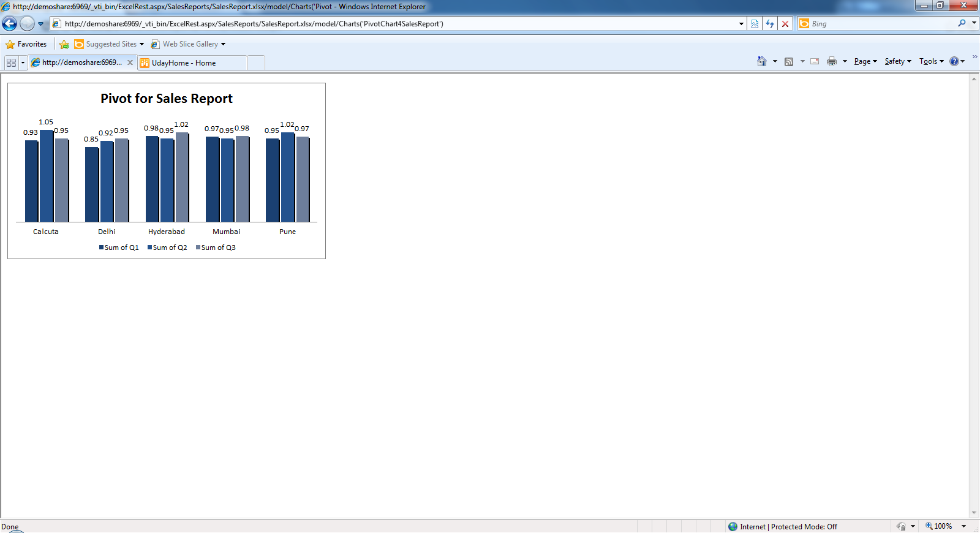Click the Print icon
The height and width of the screenshot is (533, 980).
click(832, 61)
